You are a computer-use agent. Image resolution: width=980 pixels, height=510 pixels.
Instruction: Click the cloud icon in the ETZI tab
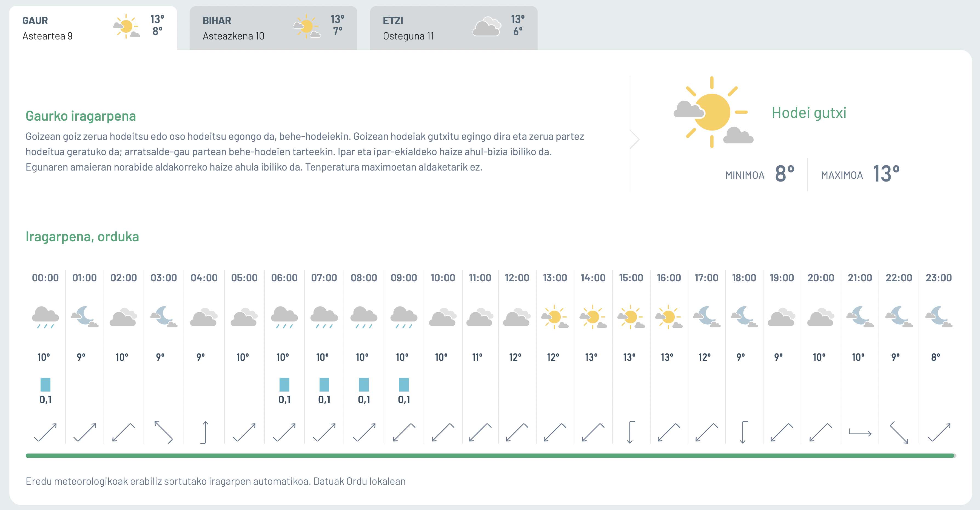coord(487,26)
